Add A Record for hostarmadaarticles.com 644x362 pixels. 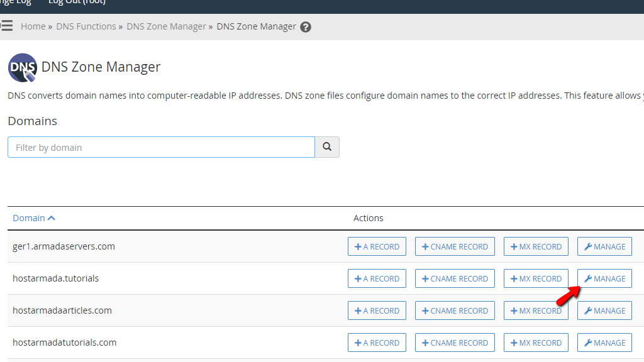point(377,310)
